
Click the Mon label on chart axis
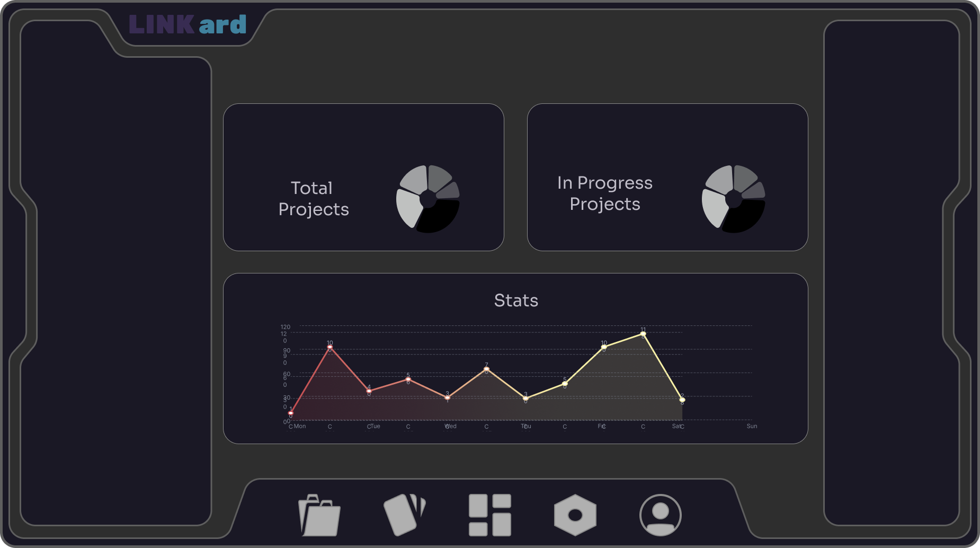(x=300, y=426)
